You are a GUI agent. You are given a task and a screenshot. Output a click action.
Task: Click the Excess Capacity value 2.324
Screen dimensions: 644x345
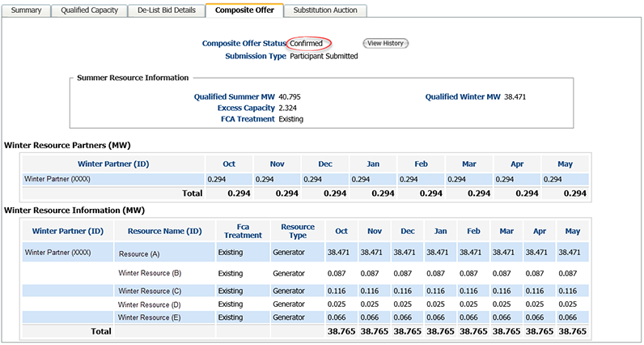pos(287,109)
